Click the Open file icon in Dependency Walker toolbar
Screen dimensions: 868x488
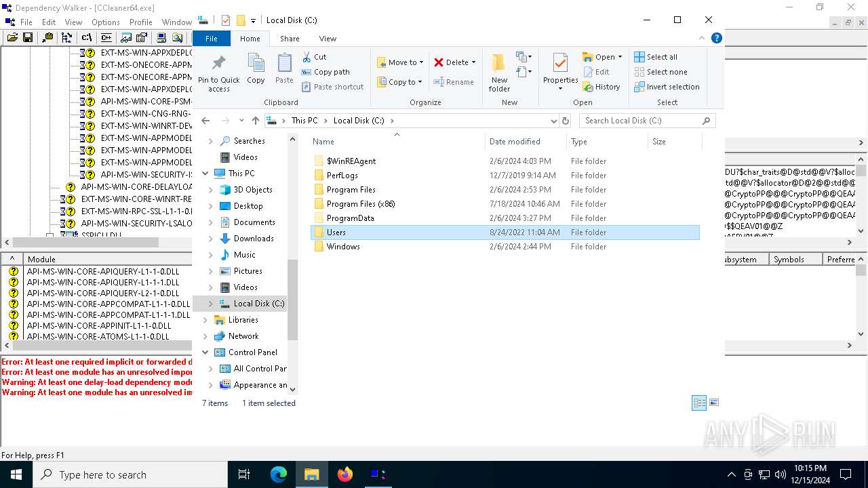[12, 38]
